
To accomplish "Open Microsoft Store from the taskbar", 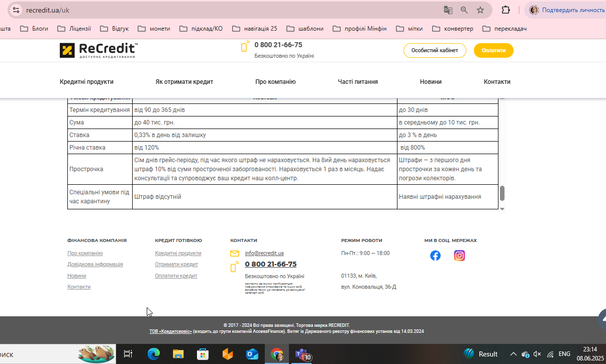I will pos(203,354).
